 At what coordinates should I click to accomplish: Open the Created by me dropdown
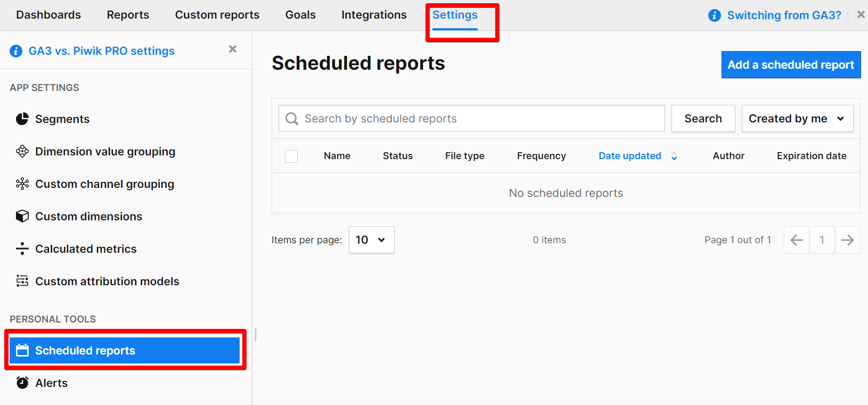797,119
